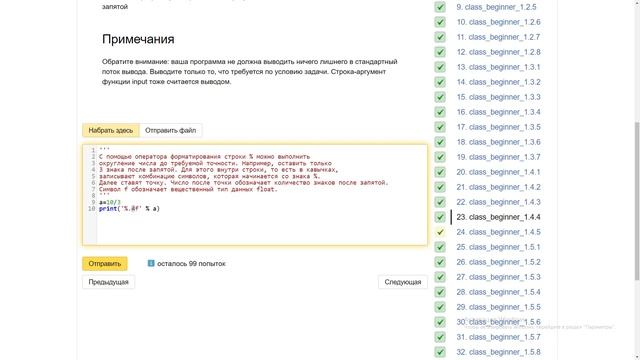Go to next task via 'Следующая'
Viewport: 640px width, 360px height.
pyautogui.click(x=403, y=282)
